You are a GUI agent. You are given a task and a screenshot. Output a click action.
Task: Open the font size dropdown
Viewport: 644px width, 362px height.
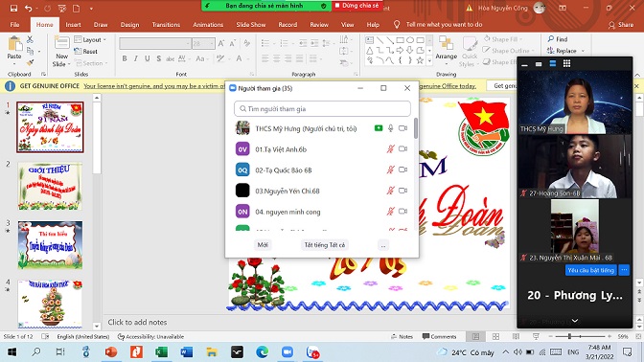click(212, 43)
